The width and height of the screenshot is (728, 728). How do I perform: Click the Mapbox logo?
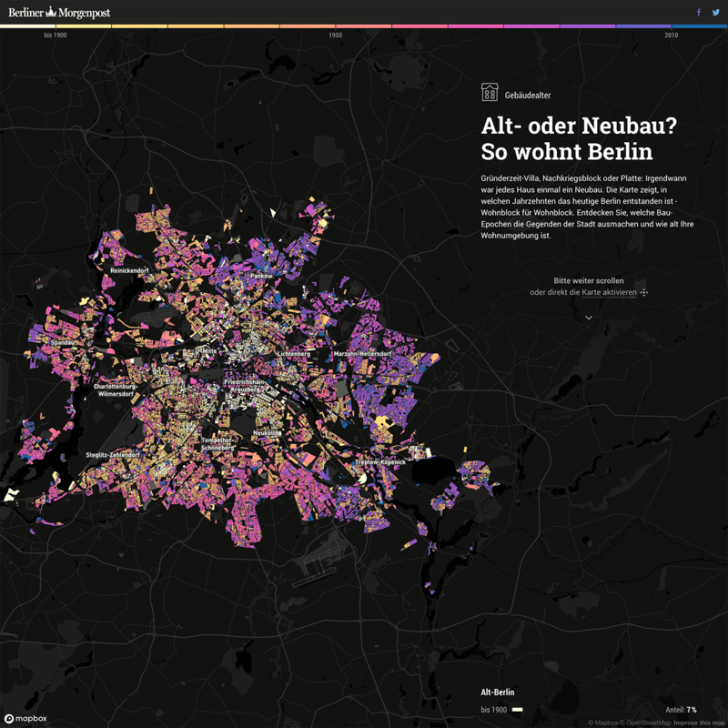[x=25, y=718]
